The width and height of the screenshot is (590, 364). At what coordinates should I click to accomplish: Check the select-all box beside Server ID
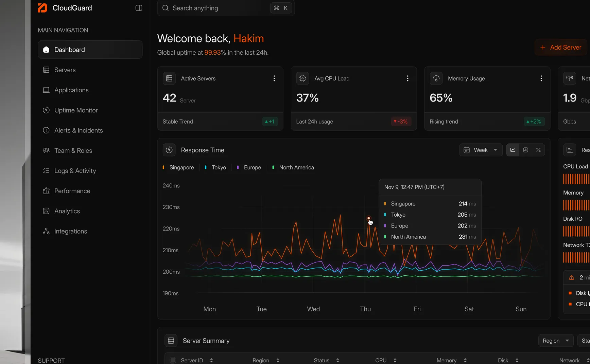pos(173,360)
